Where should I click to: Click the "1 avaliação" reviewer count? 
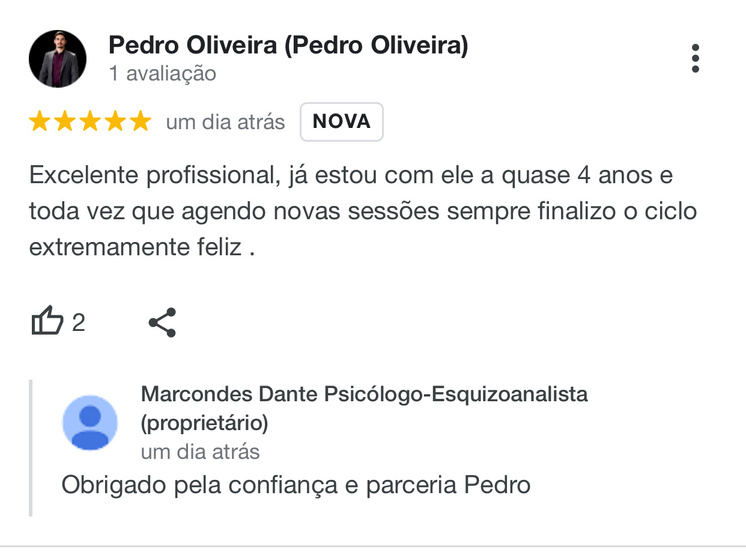(162, 74)
